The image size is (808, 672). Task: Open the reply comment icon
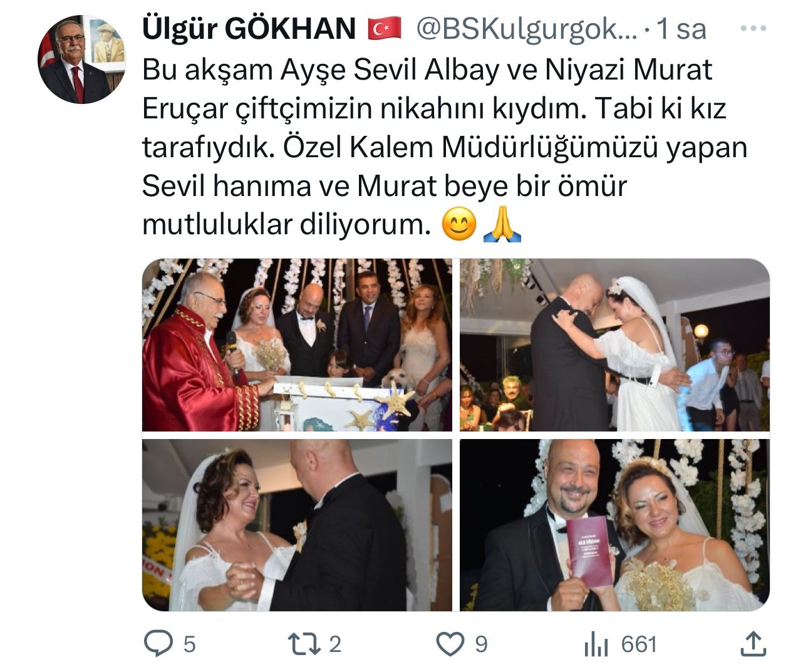pos(158,644)
